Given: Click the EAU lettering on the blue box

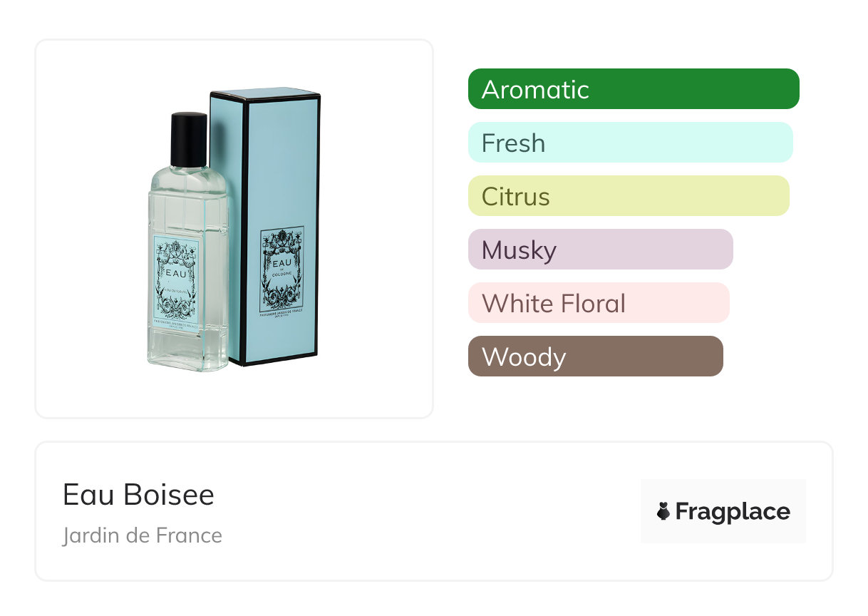Looking at the screenshot, I should 281,263.
